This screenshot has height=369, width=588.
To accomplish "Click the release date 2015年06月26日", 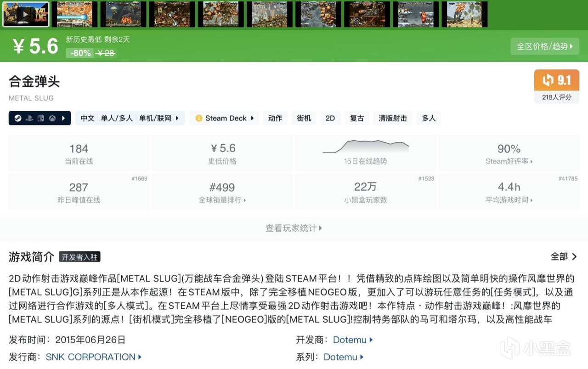I will point(90,340).
